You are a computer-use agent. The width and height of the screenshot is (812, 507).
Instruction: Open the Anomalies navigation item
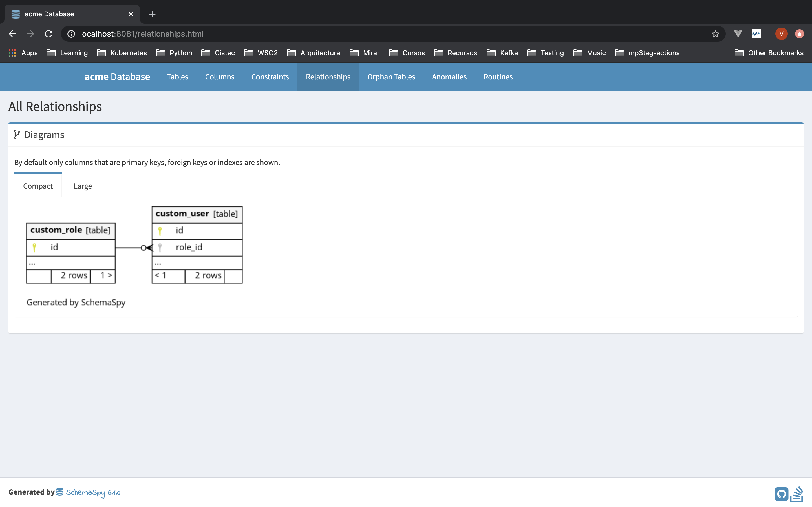click(449, 77)
